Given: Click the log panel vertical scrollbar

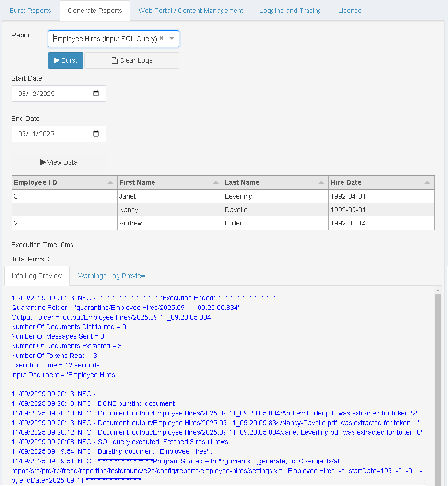Looking at the screenshot, I should (x=438, y=384).
